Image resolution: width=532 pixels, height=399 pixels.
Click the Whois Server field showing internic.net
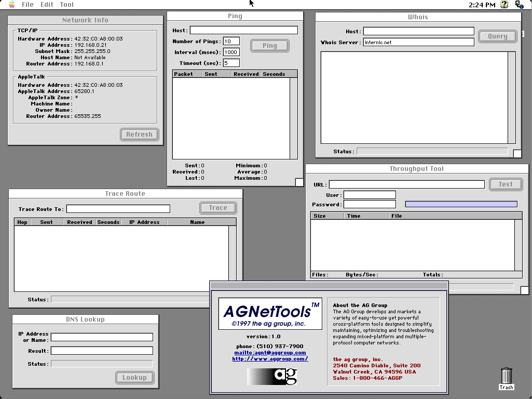[419, 42]
